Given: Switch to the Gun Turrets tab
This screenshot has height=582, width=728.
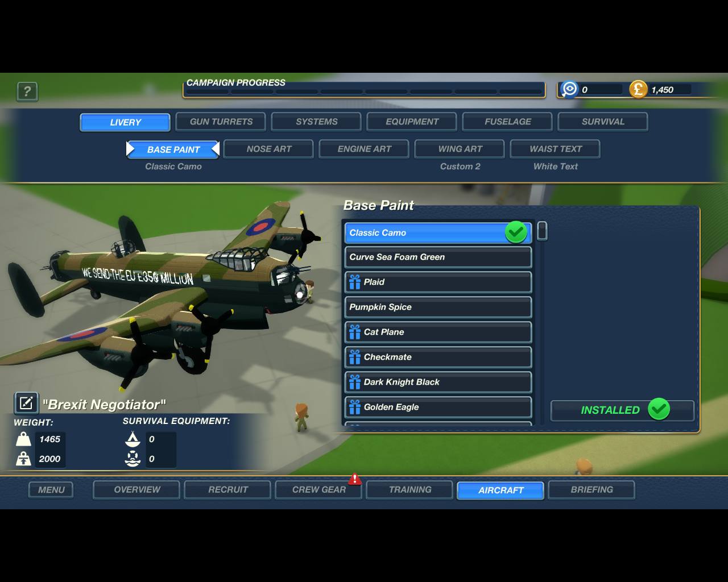Looking at the screenshot, I should click(x=221, y=122).
